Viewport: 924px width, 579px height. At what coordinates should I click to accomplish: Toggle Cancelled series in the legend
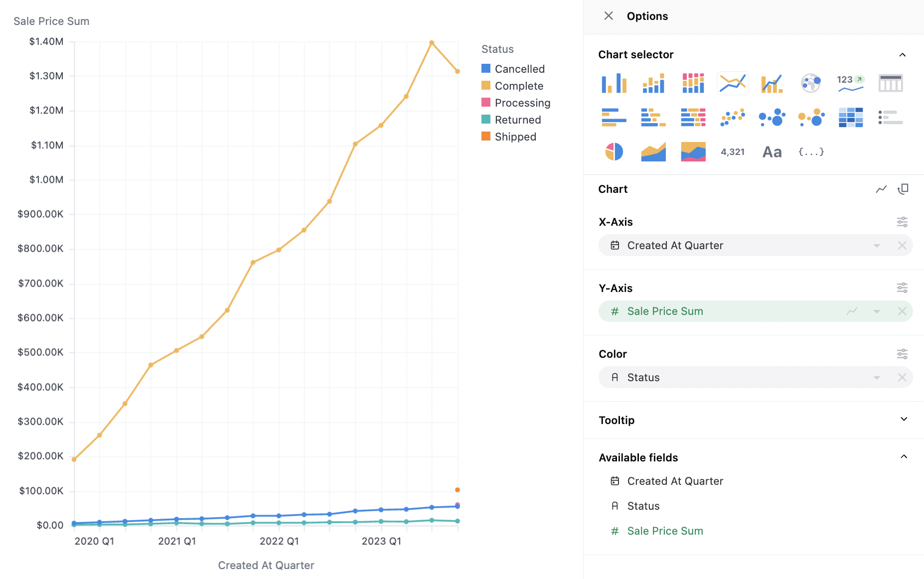pyautogui.click(x=519, y=69)
